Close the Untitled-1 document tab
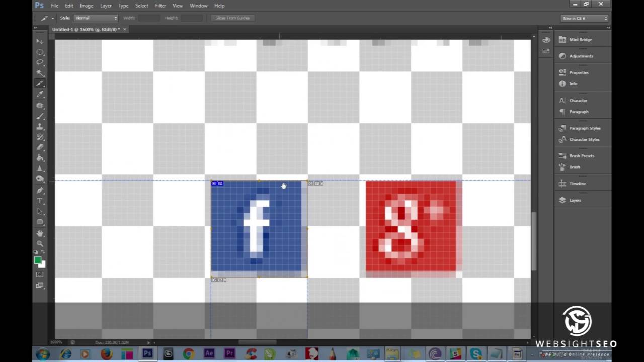644x362 pixels. pos(125,29)
